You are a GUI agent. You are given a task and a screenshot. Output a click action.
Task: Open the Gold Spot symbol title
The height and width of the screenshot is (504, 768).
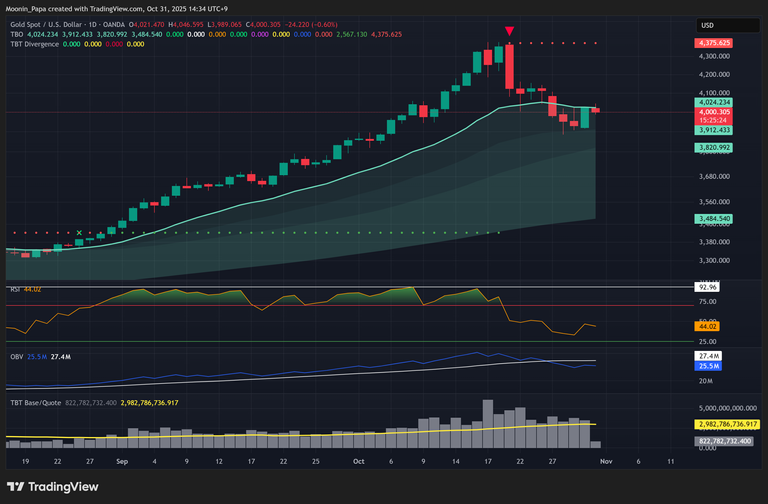tap(60, 24)
